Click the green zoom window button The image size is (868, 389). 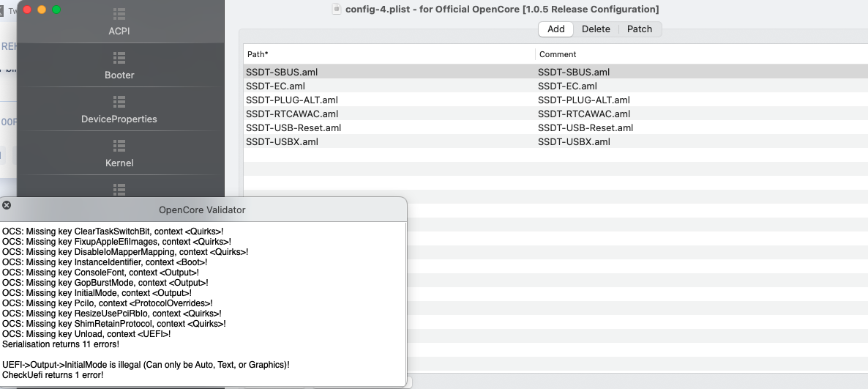[x=56, y=10]
